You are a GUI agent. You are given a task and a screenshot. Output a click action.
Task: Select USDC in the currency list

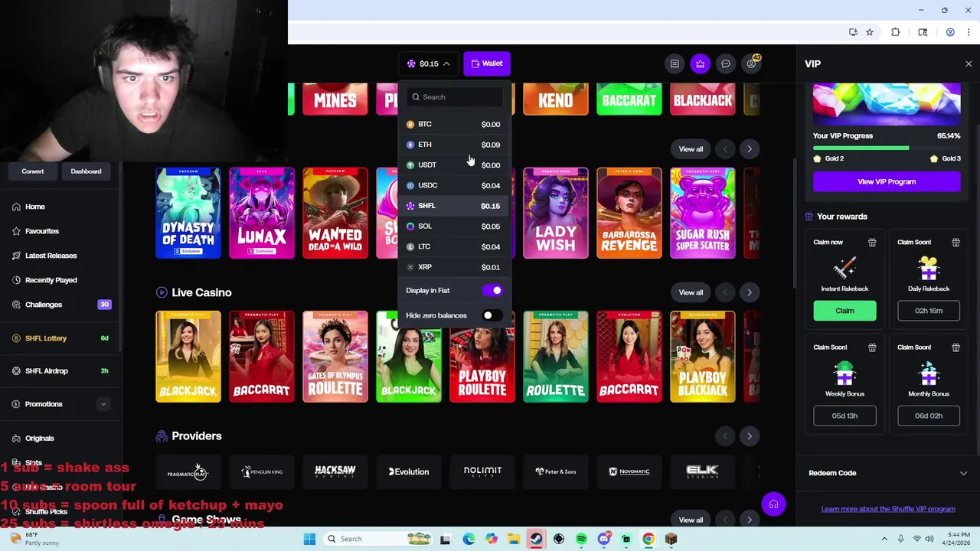coord(453,185)
